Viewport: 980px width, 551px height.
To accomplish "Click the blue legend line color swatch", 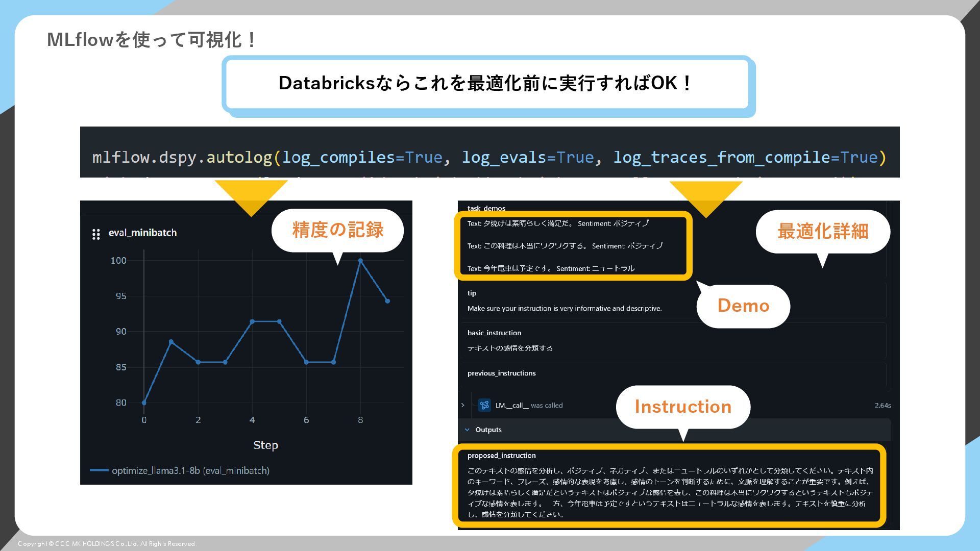I will pyautogui.click(x=99, y=470).
